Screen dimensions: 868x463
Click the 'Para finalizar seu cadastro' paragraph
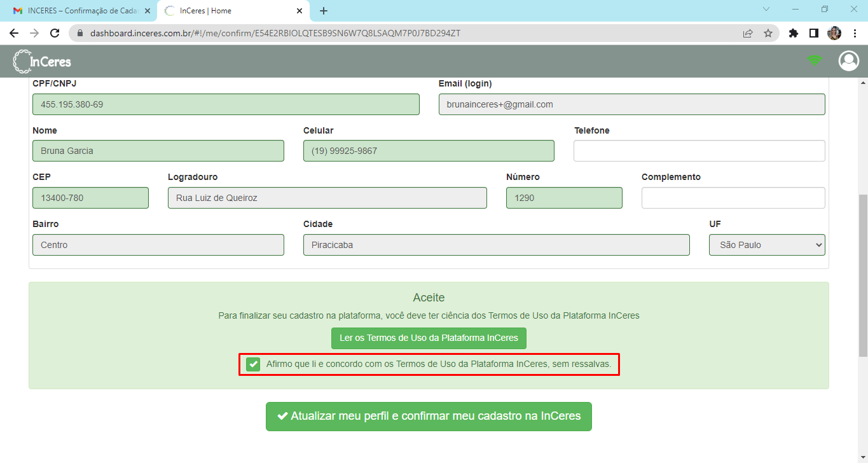429,315
